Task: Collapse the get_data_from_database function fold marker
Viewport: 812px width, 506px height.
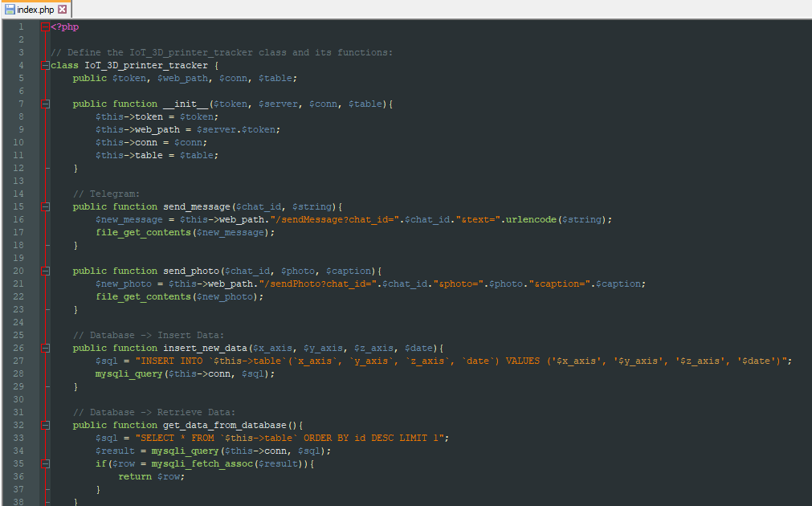Action: click(46, 425)
